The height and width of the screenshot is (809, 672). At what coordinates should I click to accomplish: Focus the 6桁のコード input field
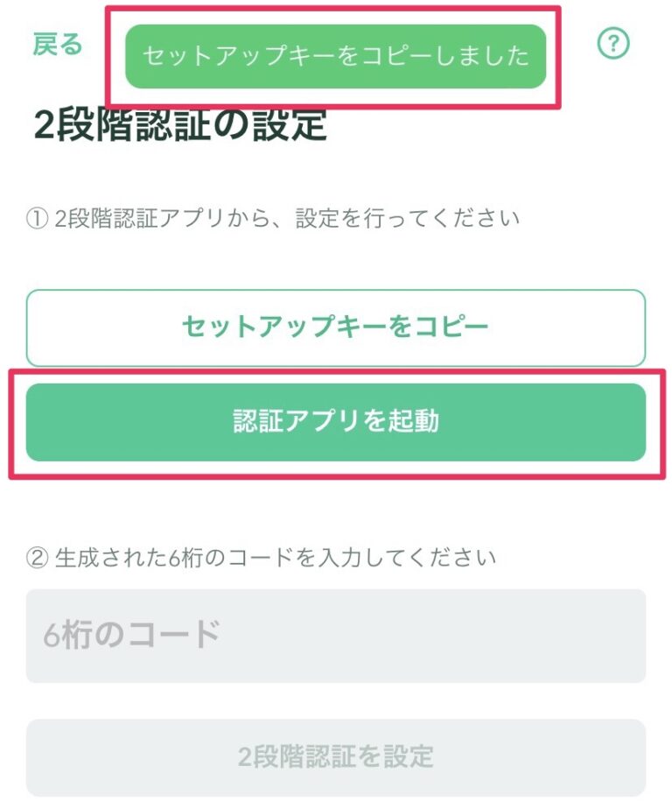coord(336,636)
